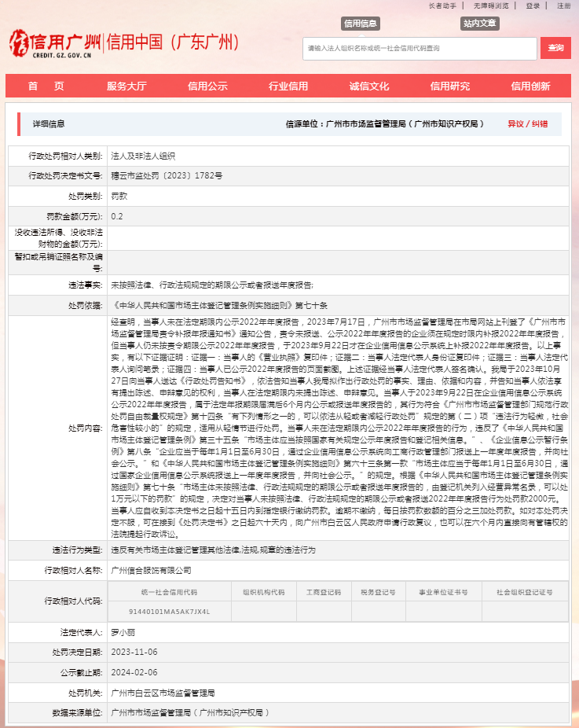Select the 处罚依据 regulation text
579x728 pixels.
coord(219,306)
